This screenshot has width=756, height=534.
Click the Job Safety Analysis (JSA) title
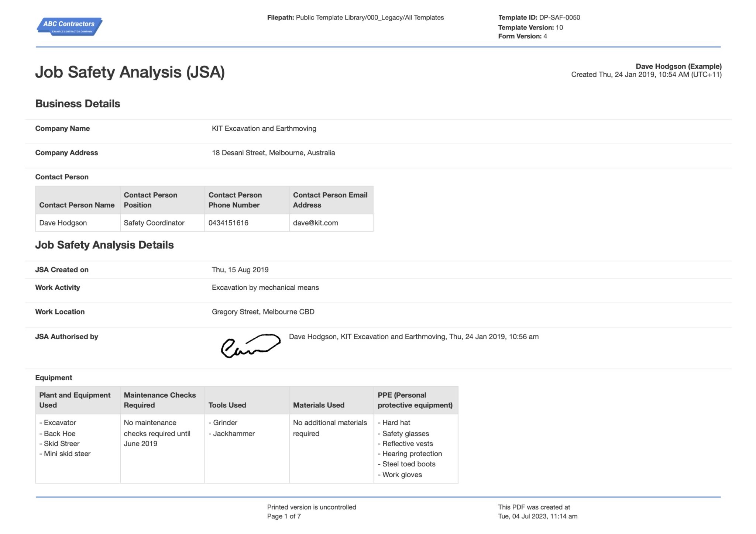(x=130, y=72)
